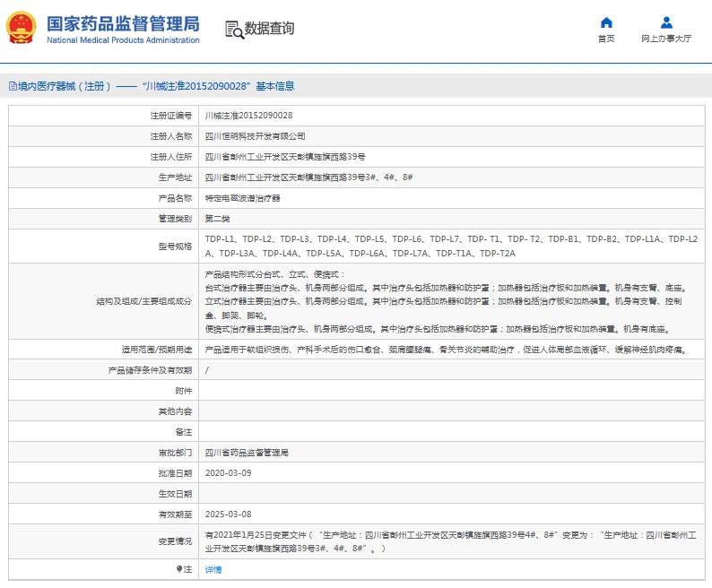Click the 其他内容 row label

[175, 411]
